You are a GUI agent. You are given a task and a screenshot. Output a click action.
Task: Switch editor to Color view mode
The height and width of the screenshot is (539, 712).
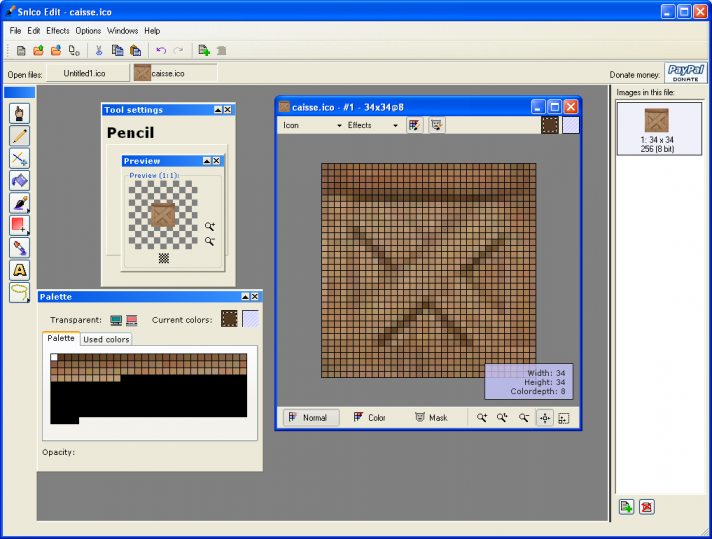pos(370,418)
